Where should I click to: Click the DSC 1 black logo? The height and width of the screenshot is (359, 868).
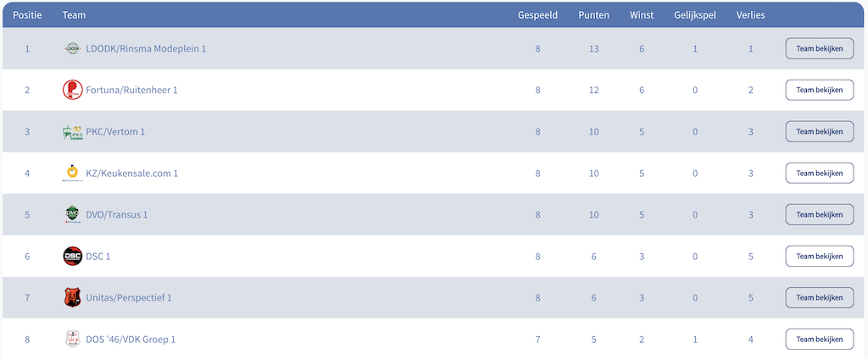pos(73,256)
